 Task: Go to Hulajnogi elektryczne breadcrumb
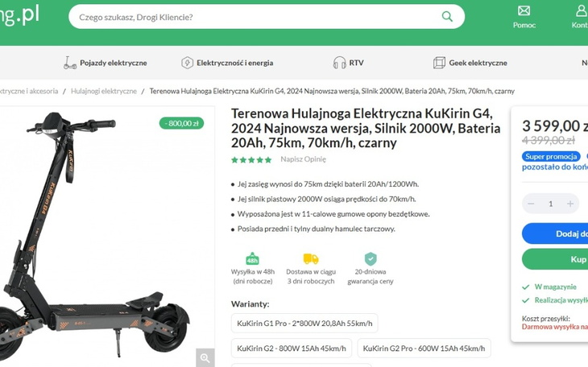pos(104,91)
